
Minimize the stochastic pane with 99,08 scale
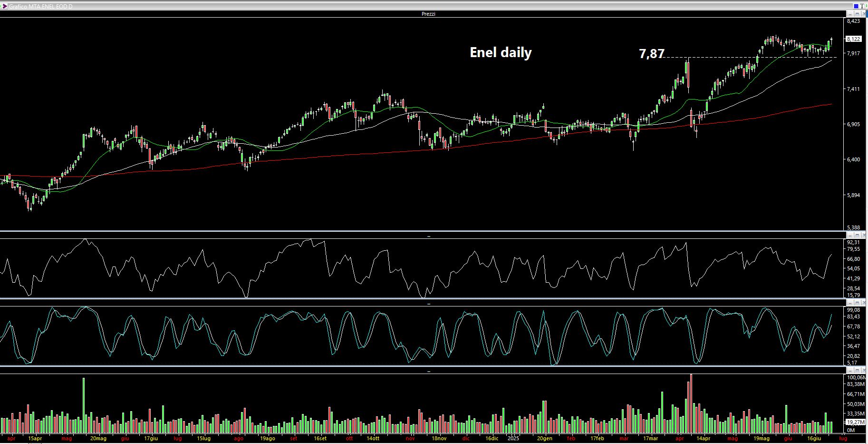(850, 303)
